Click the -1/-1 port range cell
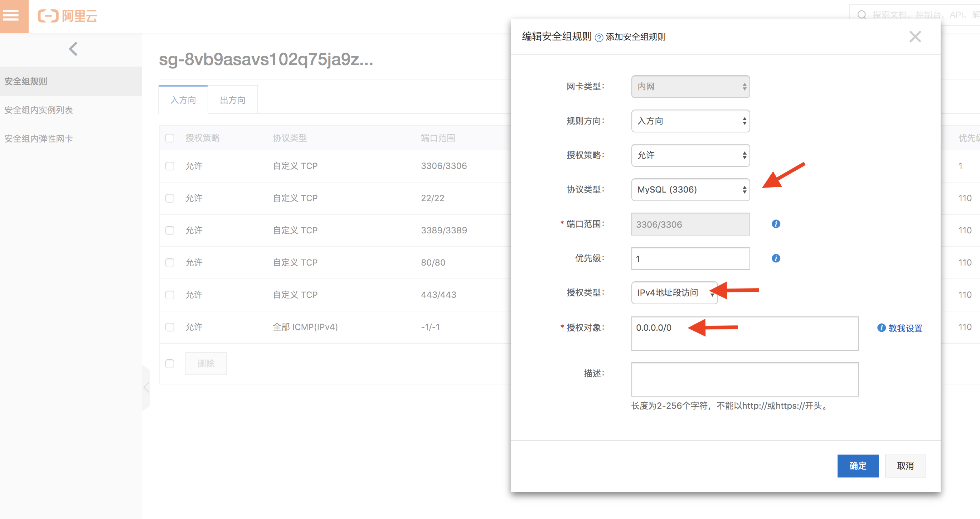This screenshot has width=980, height=519. tap(430, 327)
